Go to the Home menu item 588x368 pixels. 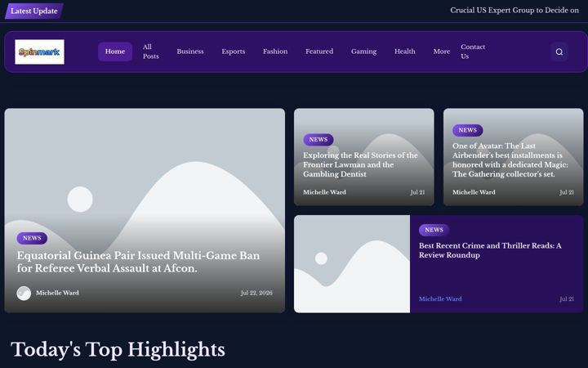point(115,52)
